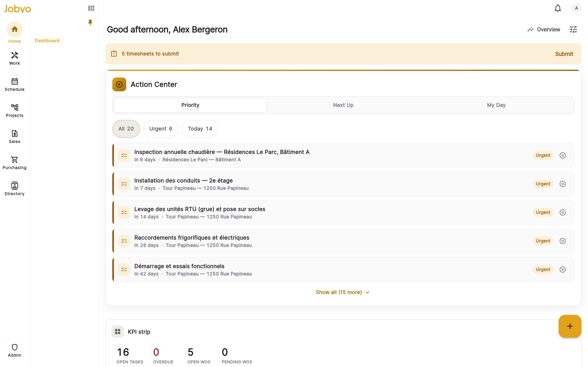This screenshot has width=588, height=367.
Task: Open the Directory section
Action: (14, 189)
